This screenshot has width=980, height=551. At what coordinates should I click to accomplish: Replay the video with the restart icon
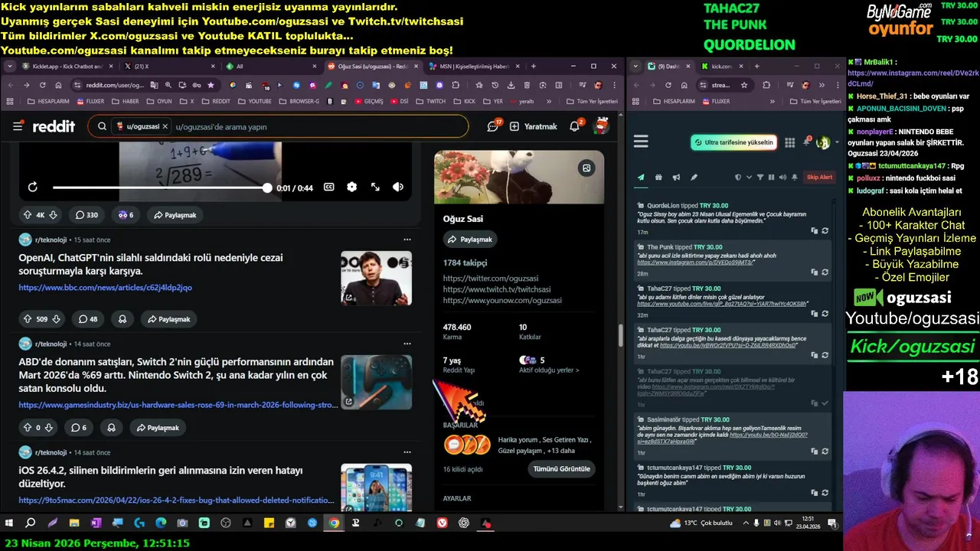pyautogui.click(x=32, y=187)
